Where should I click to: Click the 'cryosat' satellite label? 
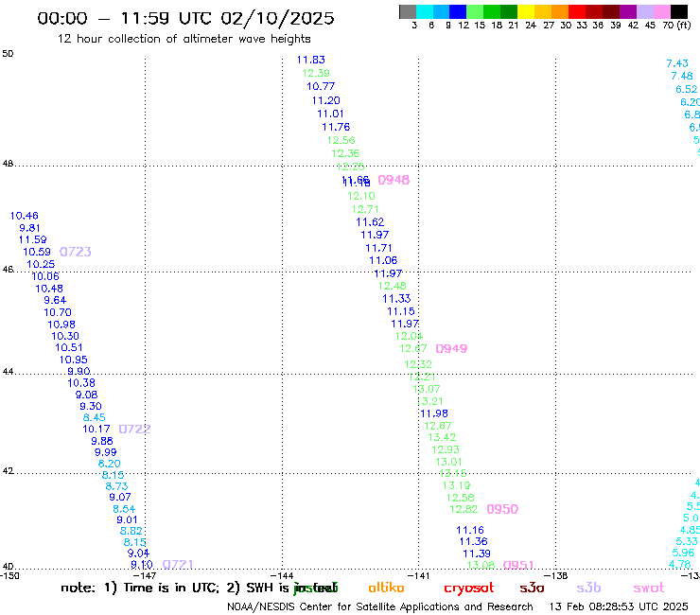(x=469, y=589)
